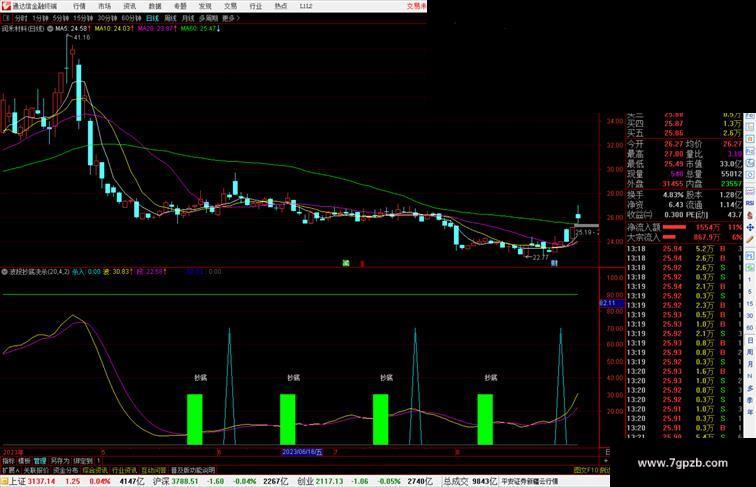Open the 行业 menu

point(256,6)
